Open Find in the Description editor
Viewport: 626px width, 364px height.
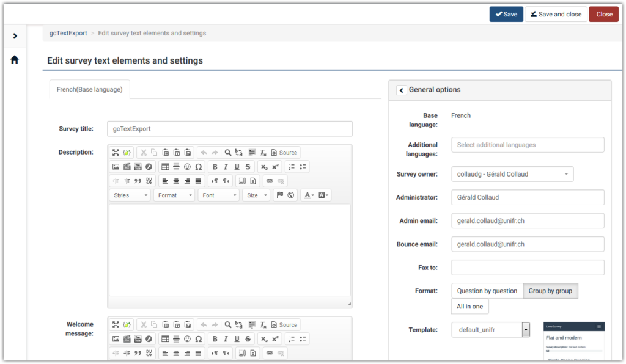pyautogui.click(x=227, y=152)
